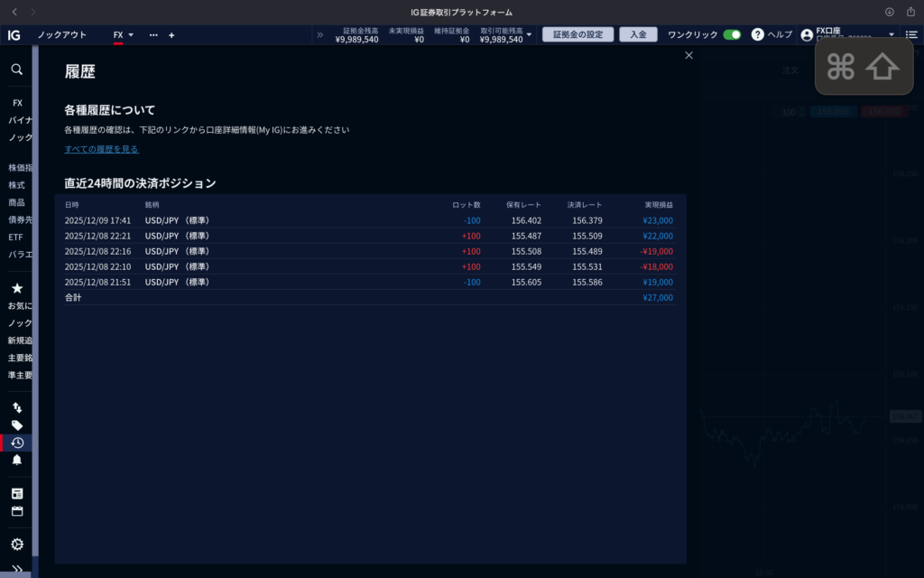924x578 pixels.
Task: Click the 証拠金の設定 button
Action: click(x=577, y=34)
